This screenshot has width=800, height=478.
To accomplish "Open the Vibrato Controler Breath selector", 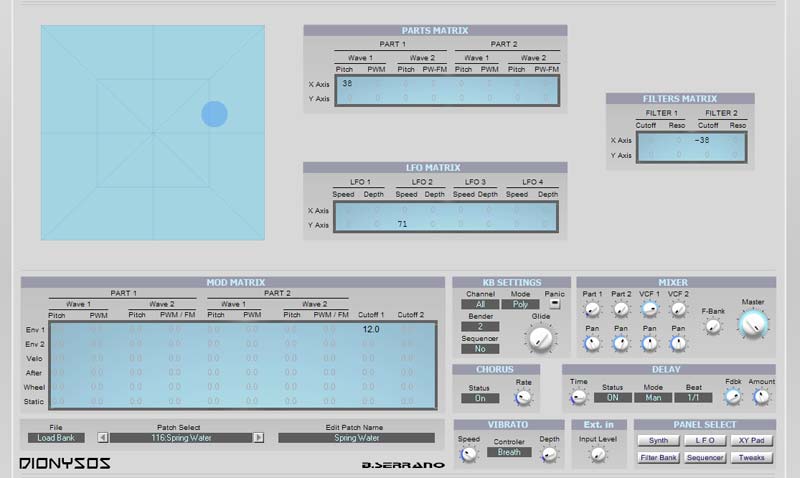I will coord(509,452).
